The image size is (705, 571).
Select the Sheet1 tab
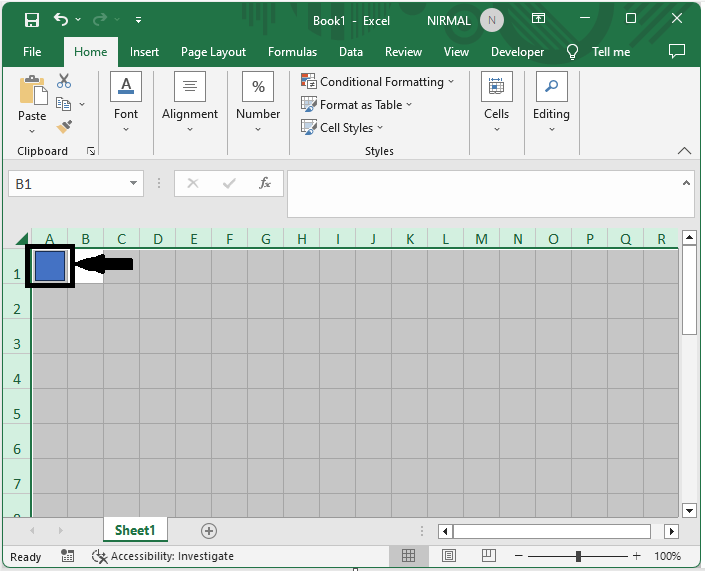click(135, 530)
